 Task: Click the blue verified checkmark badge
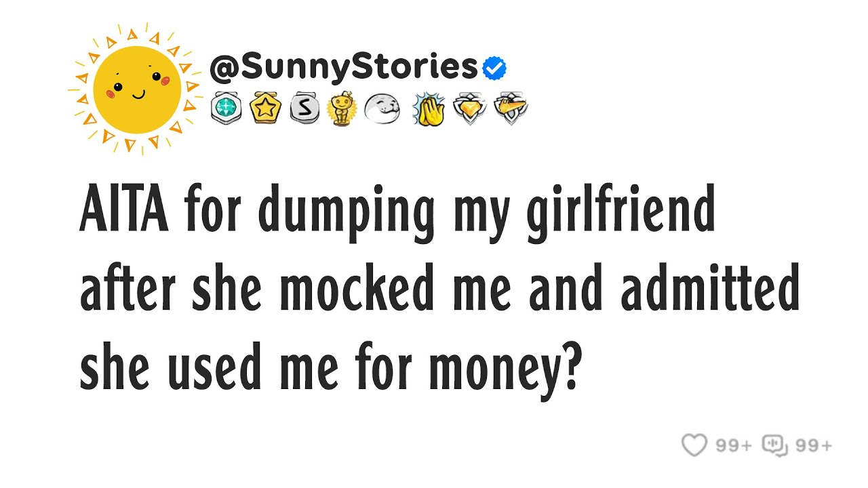(494, 68)
